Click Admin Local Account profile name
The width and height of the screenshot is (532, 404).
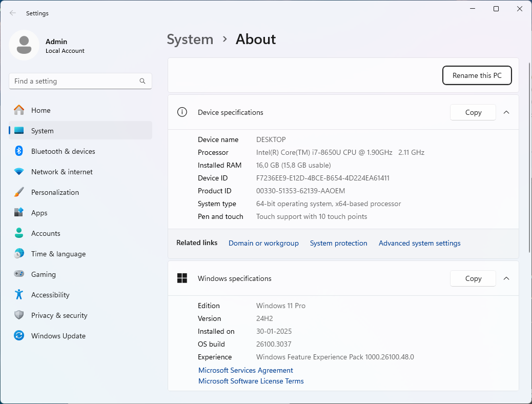coord(65,46)
